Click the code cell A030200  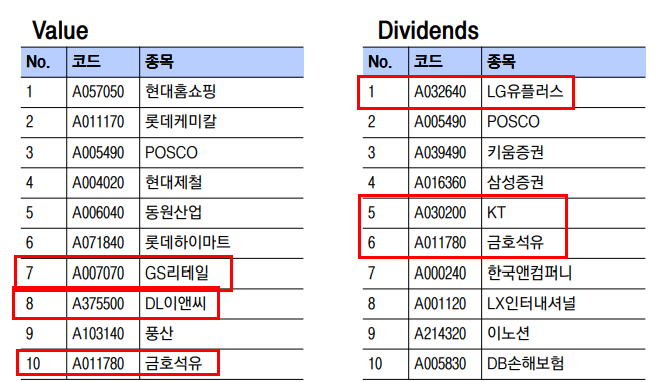click(x=440, y=213)
